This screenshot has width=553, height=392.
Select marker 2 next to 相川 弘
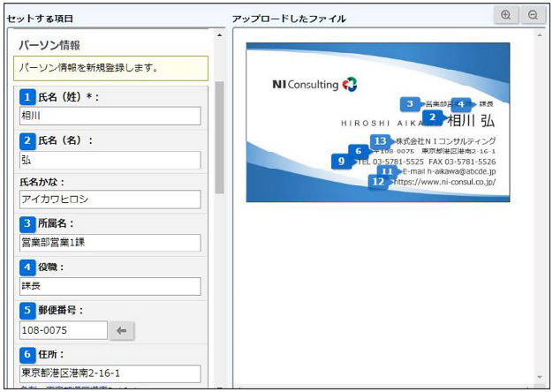[432, 117]
